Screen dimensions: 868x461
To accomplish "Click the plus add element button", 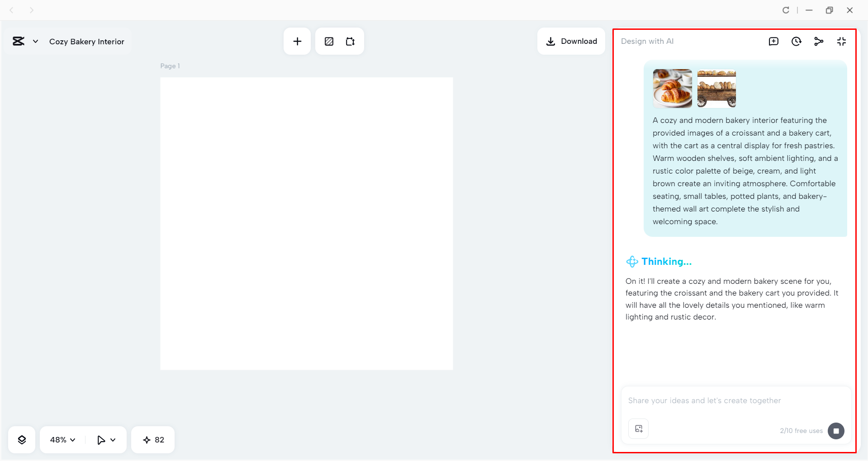I will 297,41.
